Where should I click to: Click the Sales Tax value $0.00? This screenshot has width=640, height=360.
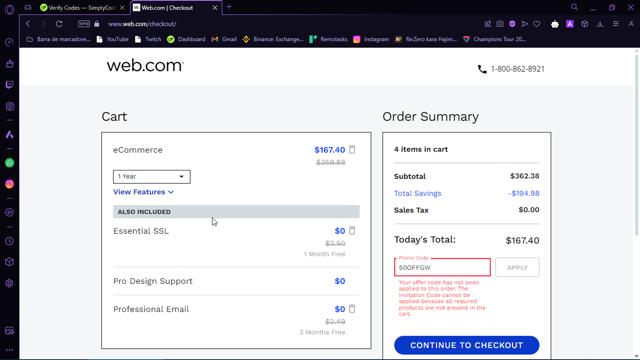click(529, 210)
